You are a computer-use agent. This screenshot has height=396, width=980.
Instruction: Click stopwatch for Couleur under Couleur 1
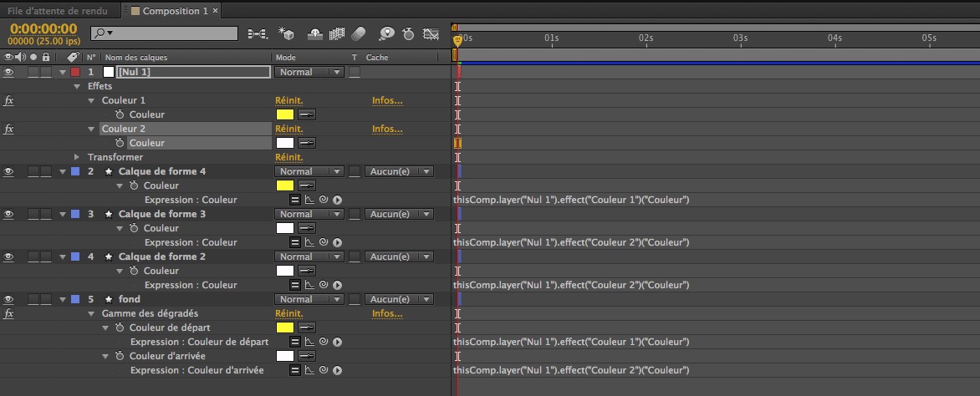(x=120, y=114)
